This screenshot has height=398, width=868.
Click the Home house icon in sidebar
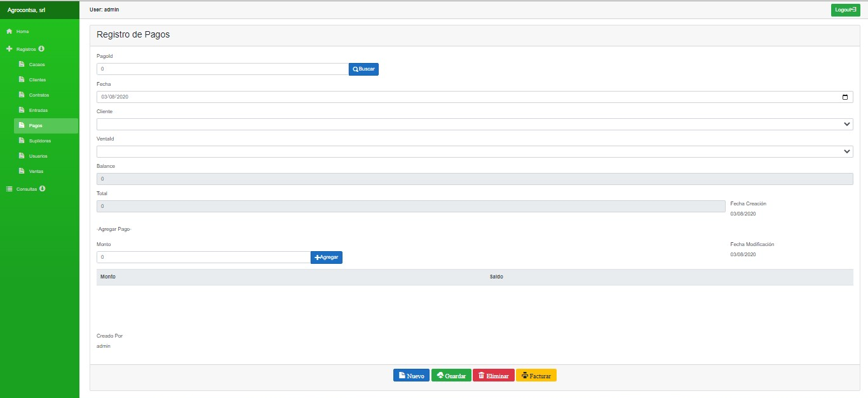pyautogui.click(x=10, y=31)
